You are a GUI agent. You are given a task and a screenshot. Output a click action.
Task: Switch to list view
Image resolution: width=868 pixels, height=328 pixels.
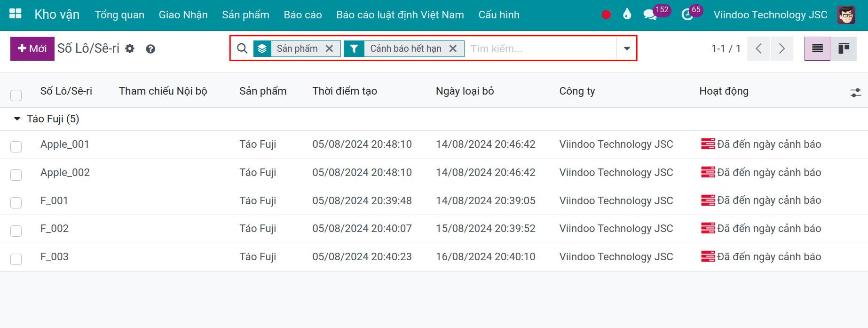(817, 48)
